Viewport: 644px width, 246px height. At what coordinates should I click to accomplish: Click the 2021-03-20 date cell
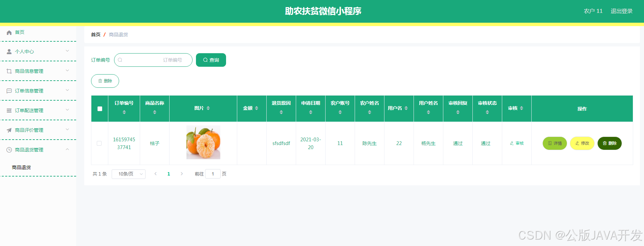point(311,143)
